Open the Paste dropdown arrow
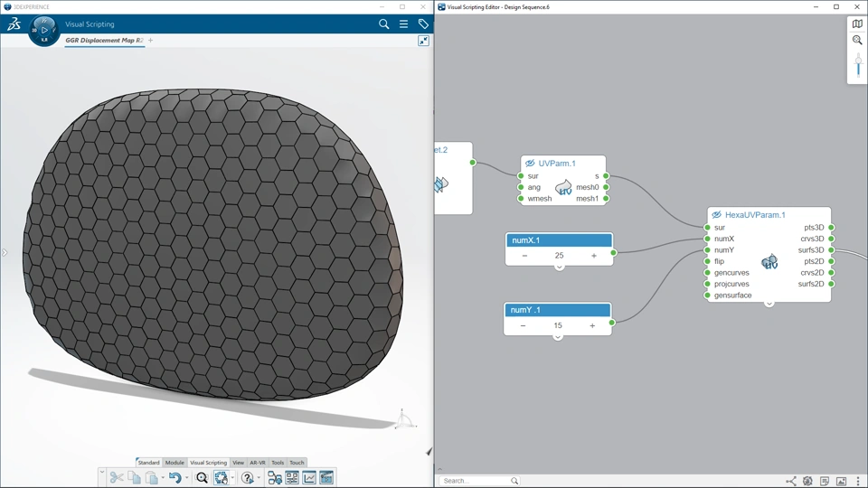 [x=162, y=477]
